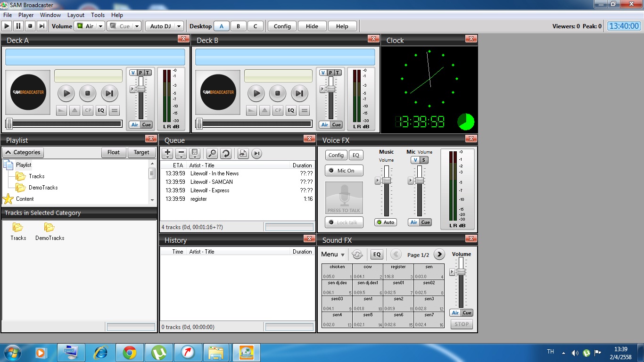Viewport: 644px width, 362px height.
Task: Click the Play icon in the main toolbar
Action: coord(7,26)
